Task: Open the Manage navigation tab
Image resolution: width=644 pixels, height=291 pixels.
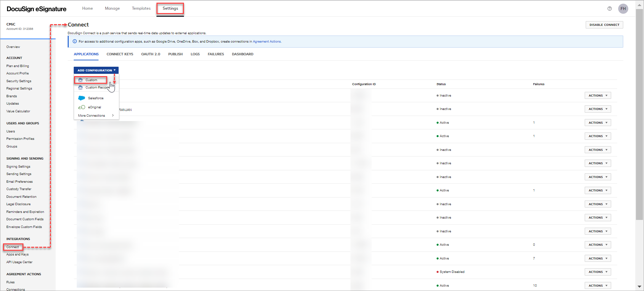Action: pyautogui.click(x=112, y=8)
